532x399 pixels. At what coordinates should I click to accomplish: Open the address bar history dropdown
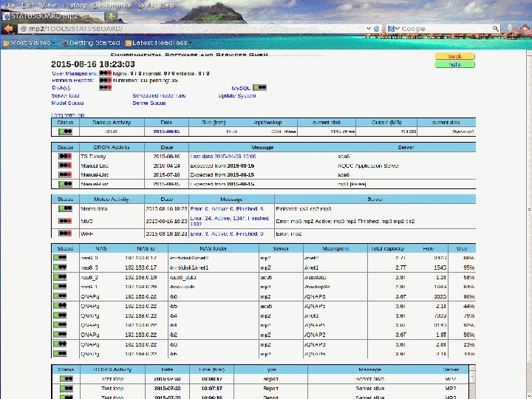point(368,29)
